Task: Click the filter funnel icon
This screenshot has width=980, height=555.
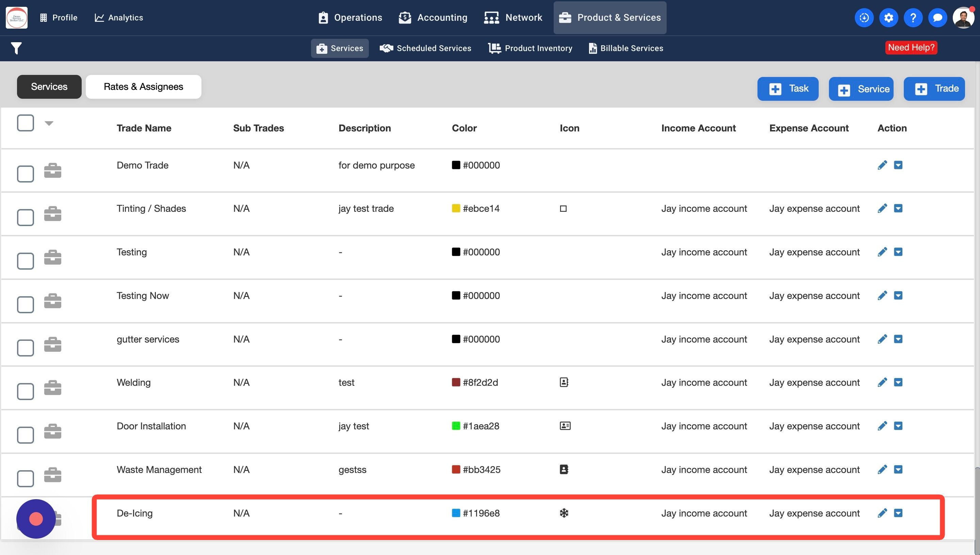Action: (16, 48)
